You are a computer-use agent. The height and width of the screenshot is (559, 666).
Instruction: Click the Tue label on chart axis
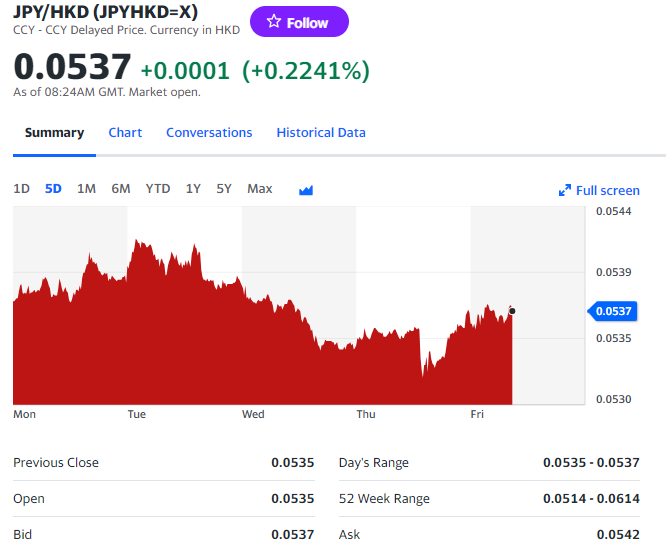tap(137, 414)
